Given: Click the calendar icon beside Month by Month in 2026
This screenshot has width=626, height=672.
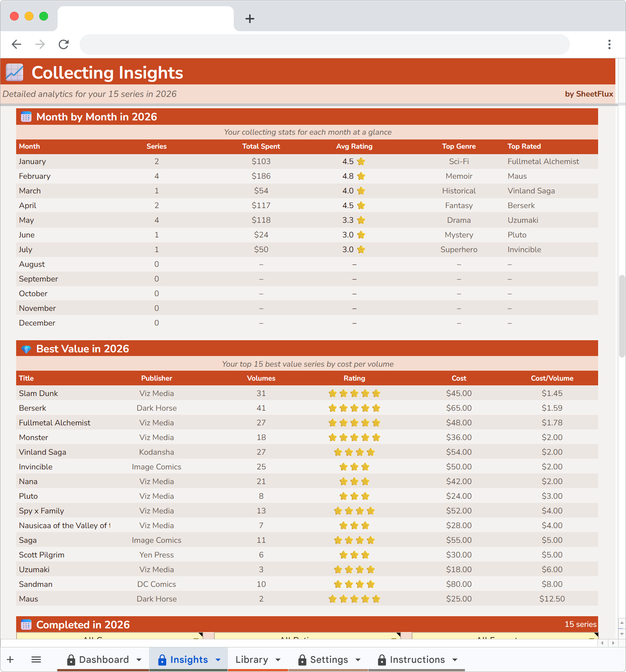Looking at the screenshot, I should pyautogui.click(x=26, y=117).
